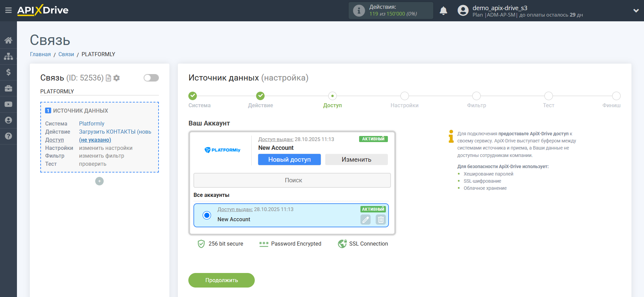Click the actions info icon
The image size is (644, 297).
(359, 10)
